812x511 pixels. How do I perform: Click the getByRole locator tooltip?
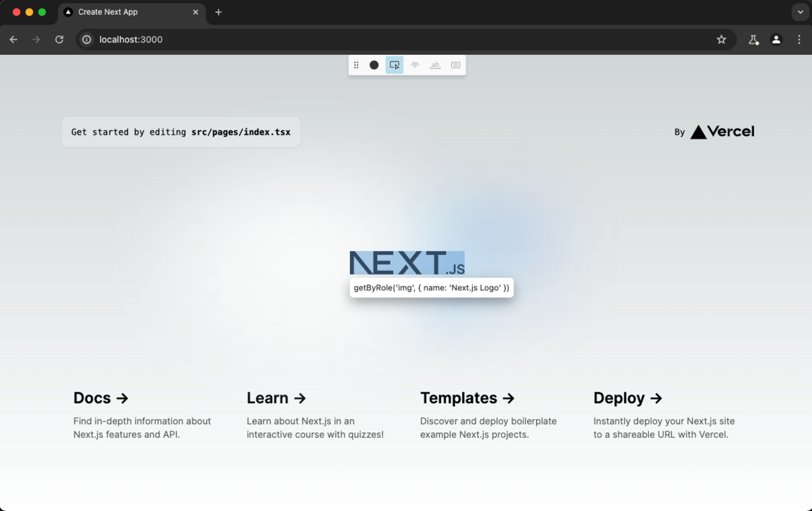(432, 288)
